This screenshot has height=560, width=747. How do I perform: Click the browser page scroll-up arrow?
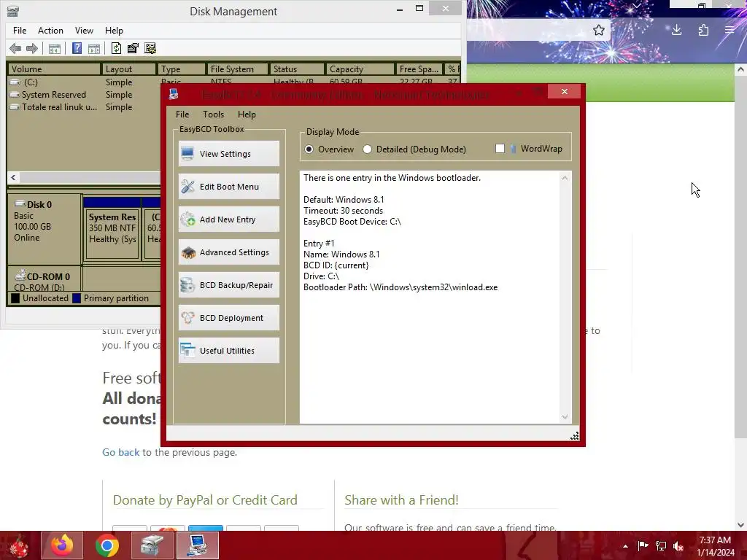pyautogui.click(x=741, y=69)
